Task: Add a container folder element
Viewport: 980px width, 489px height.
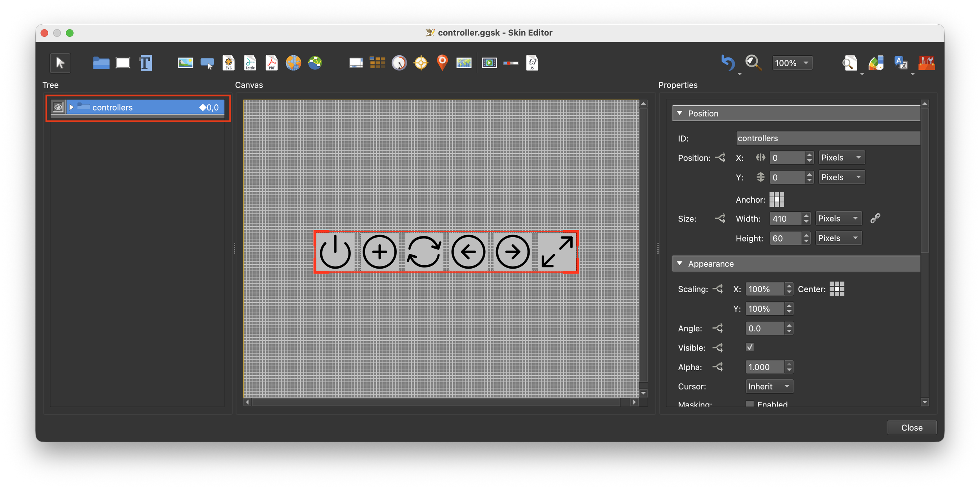Action: pos(101,63)
